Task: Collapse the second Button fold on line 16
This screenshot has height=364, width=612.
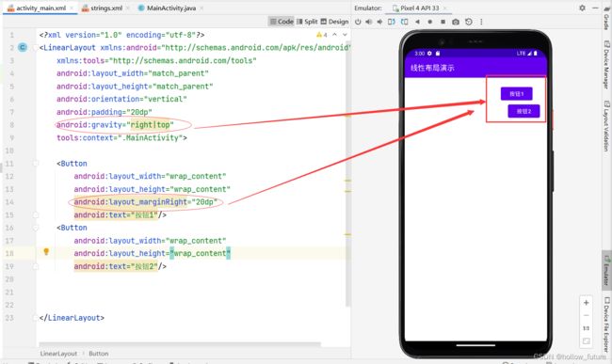Action: coord(36,228)
